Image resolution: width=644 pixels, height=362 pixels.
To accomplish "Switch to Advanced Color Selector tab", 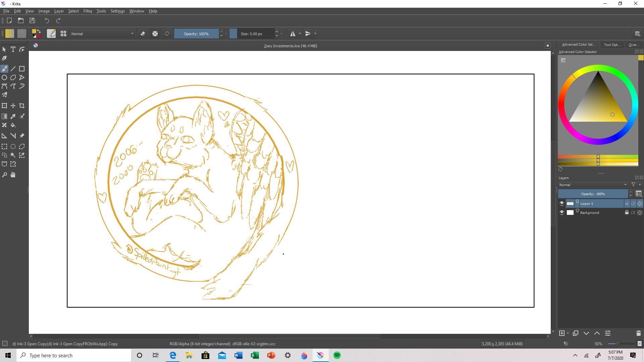I will (579, 45).
